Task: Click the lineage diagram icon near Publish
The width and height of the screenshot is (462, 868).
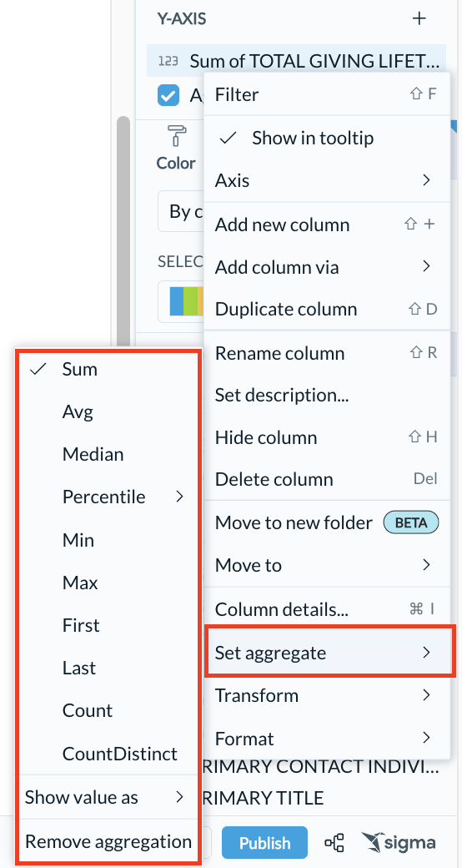Action: 334,843
